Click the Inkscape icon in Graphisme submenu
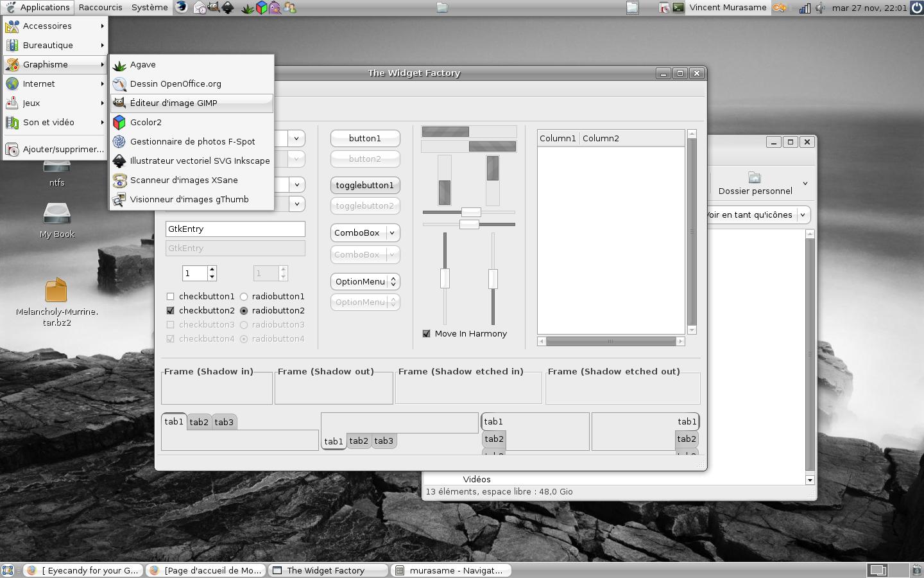The height and width of the screenshot is (578, 924). (119, 161)
